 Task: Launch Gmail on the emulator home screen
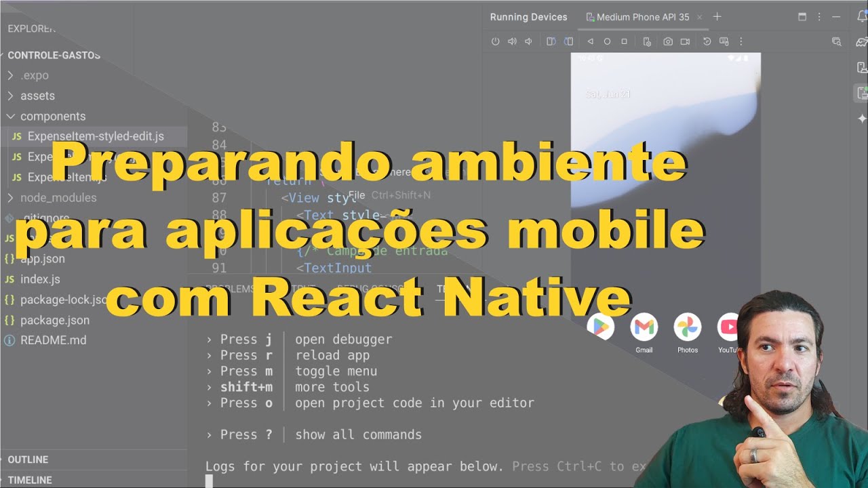click(644, 327)
